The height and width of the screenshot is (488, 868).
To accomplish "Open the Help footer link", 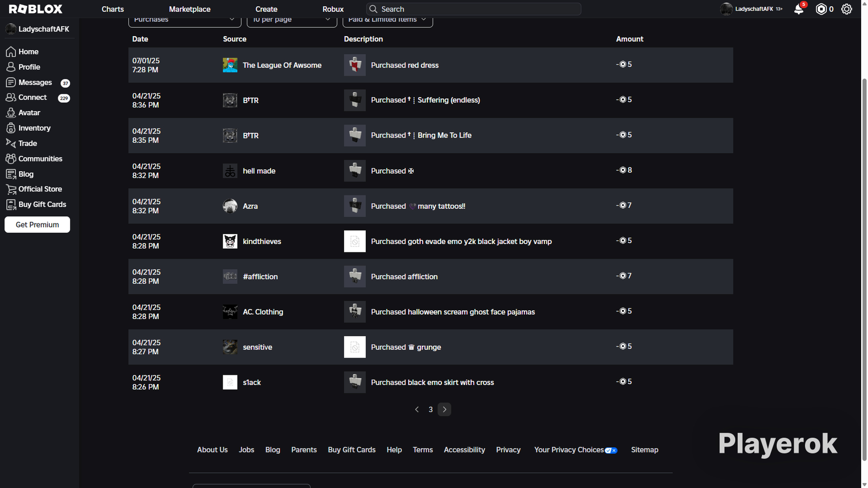I will coord(394,450).
